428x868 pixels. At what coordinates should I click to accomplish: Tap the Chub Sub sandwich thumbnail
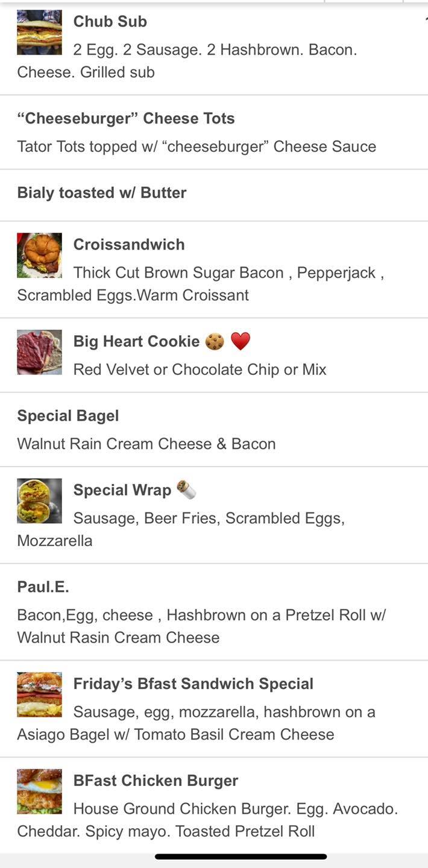39,33
